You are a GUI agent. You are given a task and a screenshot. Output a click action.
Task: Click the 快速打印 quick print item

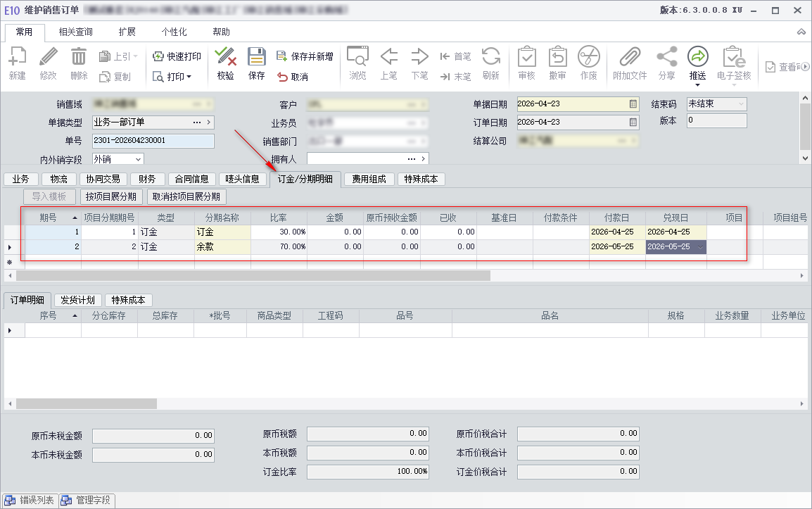coord(177,56)
